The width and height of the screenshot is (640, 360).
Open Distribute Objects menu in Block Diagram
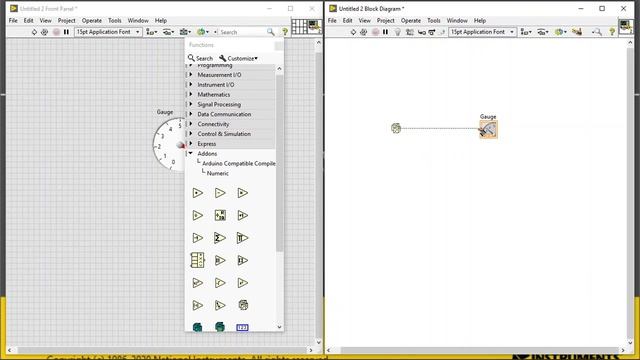tap(543, 32)
